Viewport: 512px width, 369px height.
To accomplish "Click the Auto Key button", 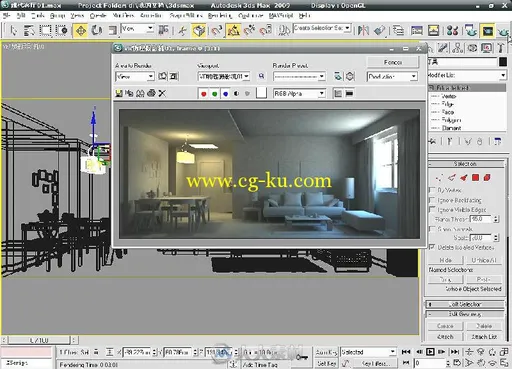I will [x=326, y=352].
